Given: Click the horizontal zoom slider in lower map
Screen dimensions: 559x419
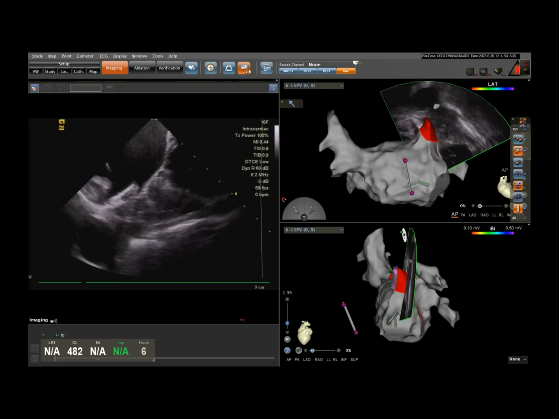Looking at the screenshot, I should [324, 351].
